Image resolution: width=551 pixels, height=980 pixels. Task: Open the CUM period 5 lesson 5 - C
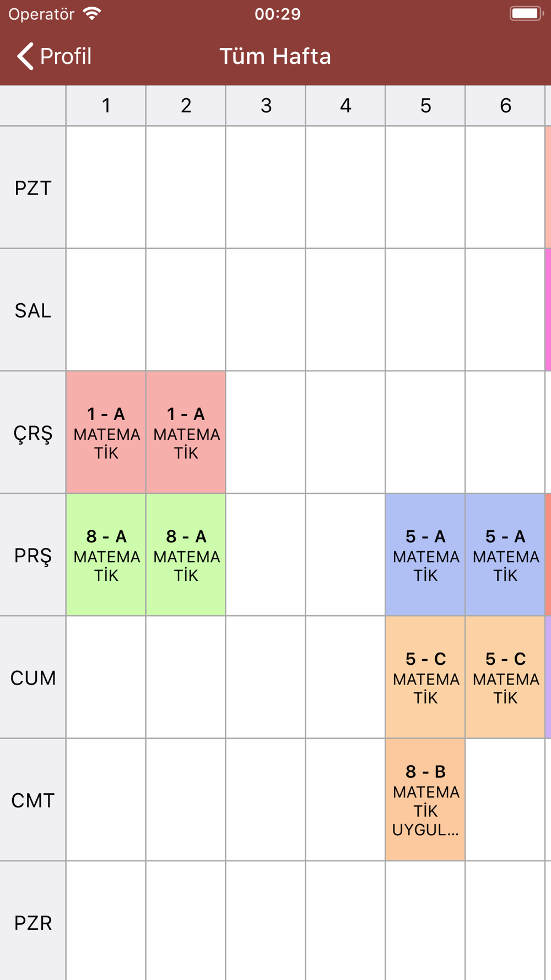pos(425,677)
